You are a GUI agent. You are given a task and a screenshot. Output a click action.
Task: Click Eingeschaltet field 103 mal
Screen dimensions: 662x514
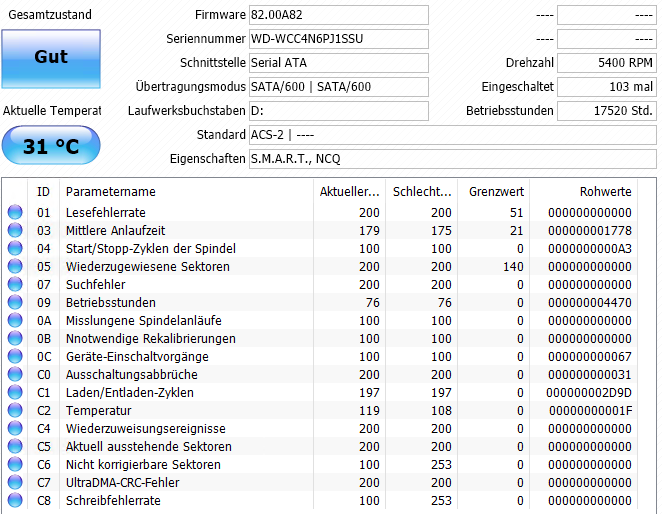coord(607,87)
